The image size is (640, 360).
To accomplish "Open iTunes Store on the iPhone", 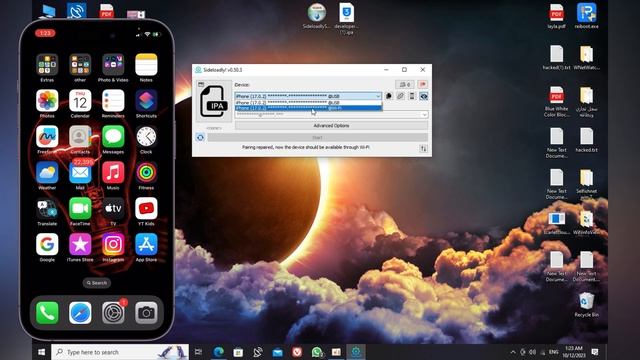I will pyautogui.click(x=80, y=244).
